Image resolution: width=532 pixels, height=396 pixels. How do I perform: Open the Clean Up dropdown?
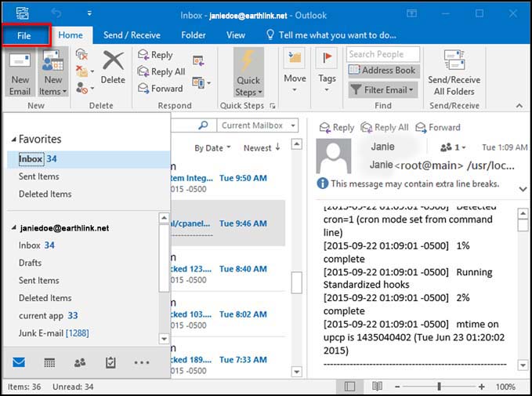85,71
